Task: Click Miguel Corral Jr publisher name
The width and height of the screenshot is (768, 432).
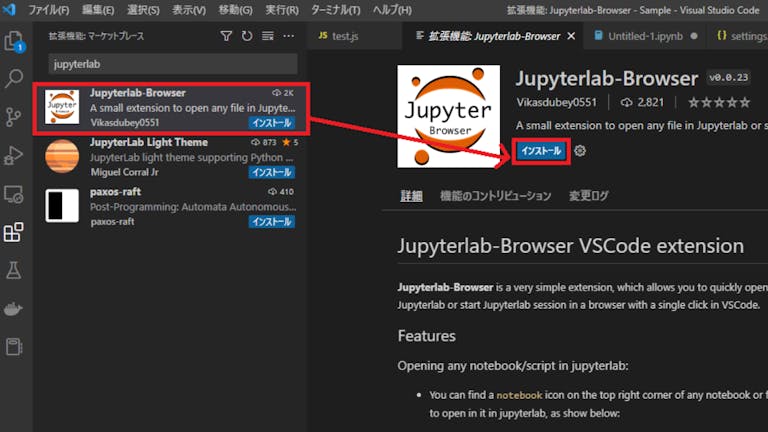Action: point(124,172)
